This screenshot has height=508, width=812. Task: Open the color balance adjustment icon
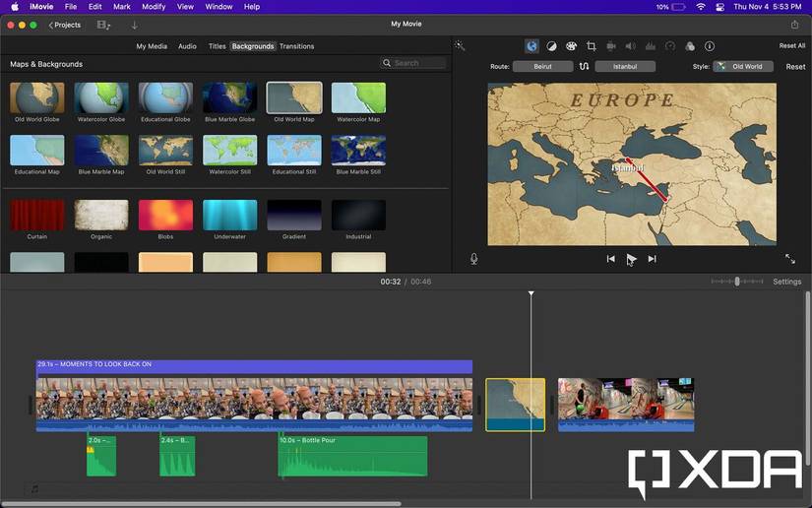(551, 46)
